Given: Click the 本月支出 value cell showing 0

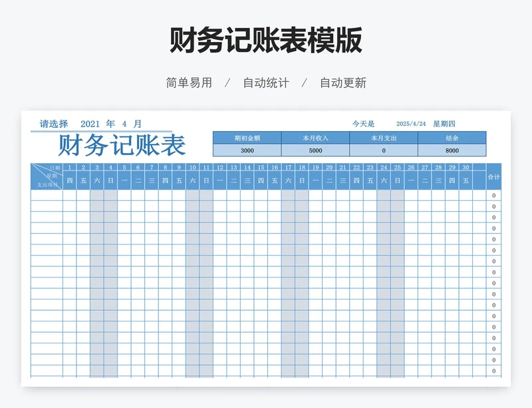Looking at the screenshot, I should tap(384, 150).
